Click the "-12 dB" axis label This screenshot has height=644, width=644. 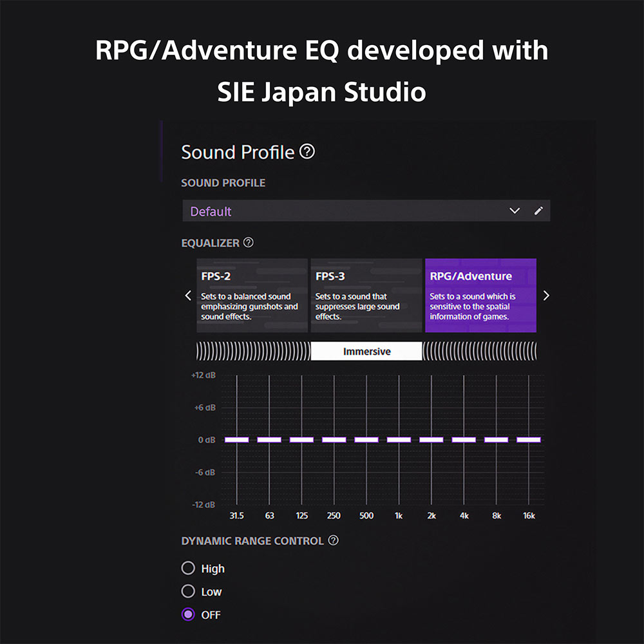pos(204,505)
